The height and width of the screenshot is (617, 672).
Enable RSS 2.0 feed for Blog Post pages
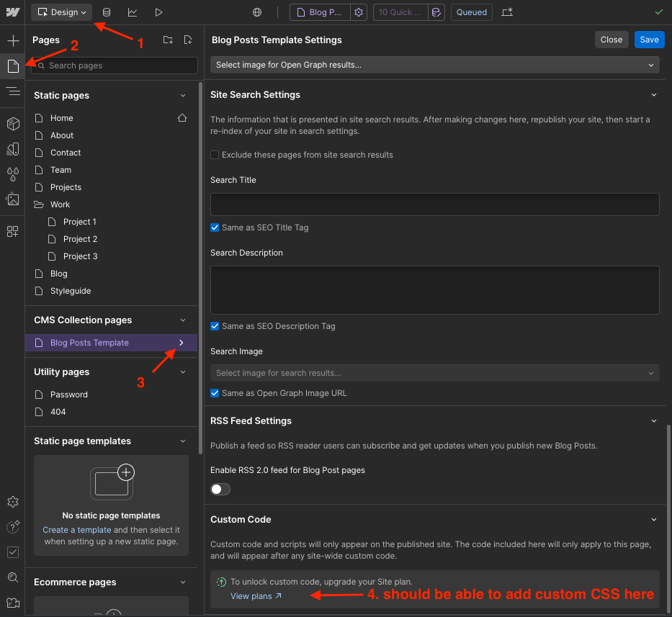click(220, 489)
